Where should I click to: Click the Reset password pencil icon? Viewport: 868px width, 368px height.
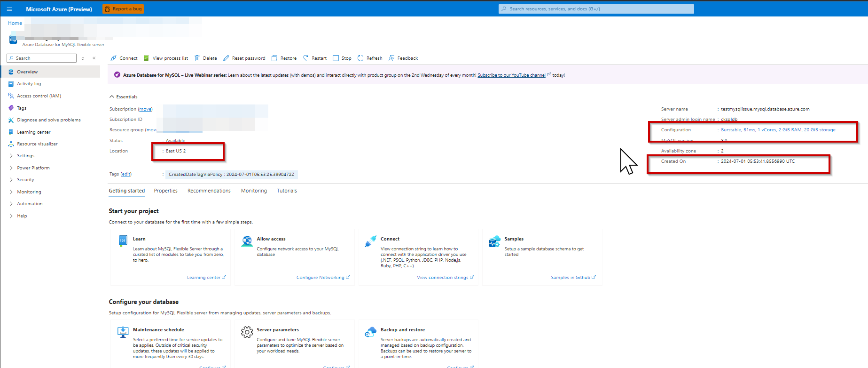[226, 58]
